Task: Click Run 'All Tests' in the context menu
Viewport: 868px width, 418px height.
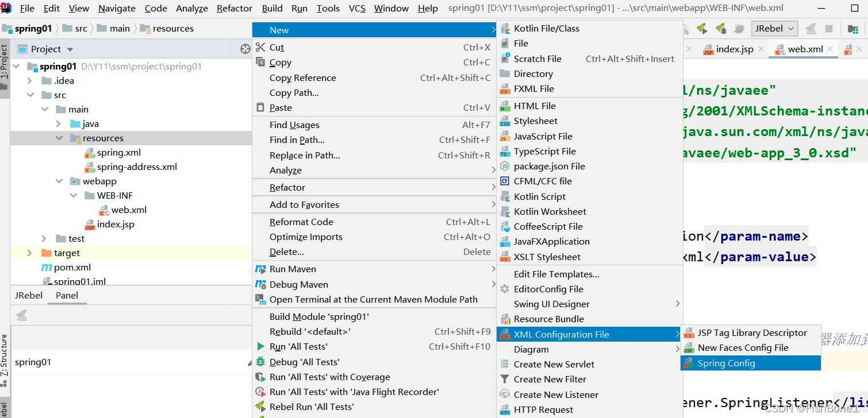Action: [374, 347]
